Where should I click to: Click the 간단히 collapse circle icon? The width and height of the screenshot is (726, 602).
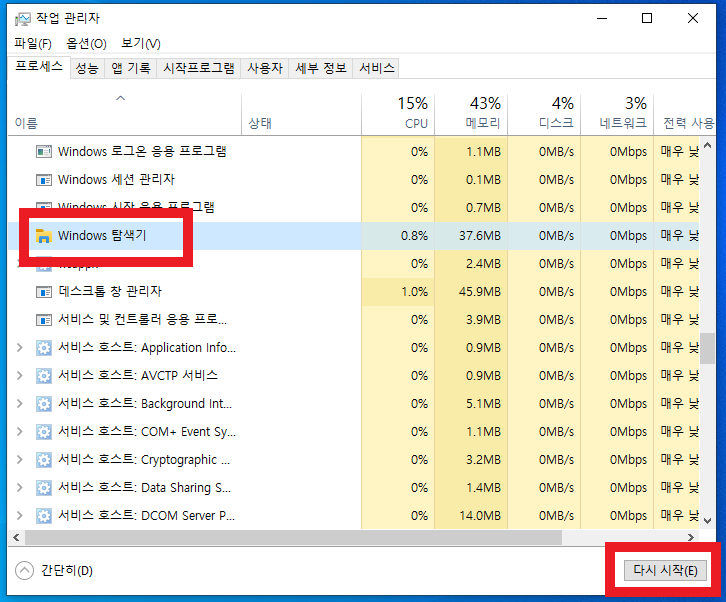pyautogui.click(x=25, y=571)
